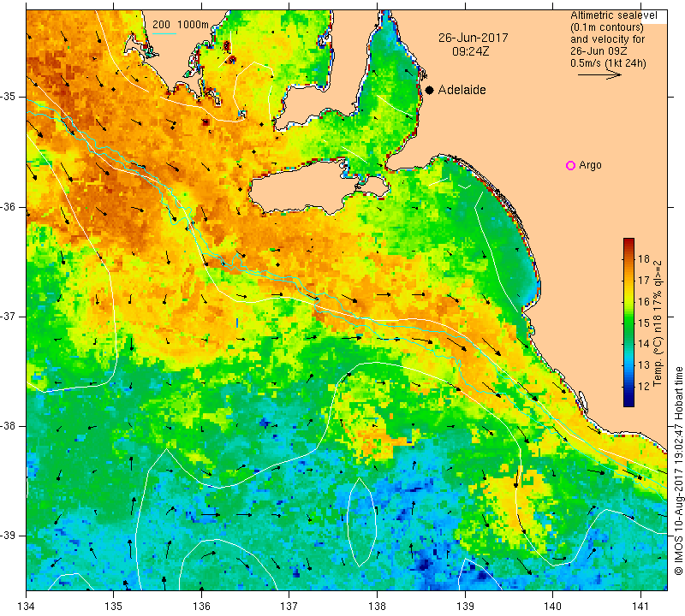685x616 pixels.
Task: Click the color bar tick label 17
Action: pos(644,281)
